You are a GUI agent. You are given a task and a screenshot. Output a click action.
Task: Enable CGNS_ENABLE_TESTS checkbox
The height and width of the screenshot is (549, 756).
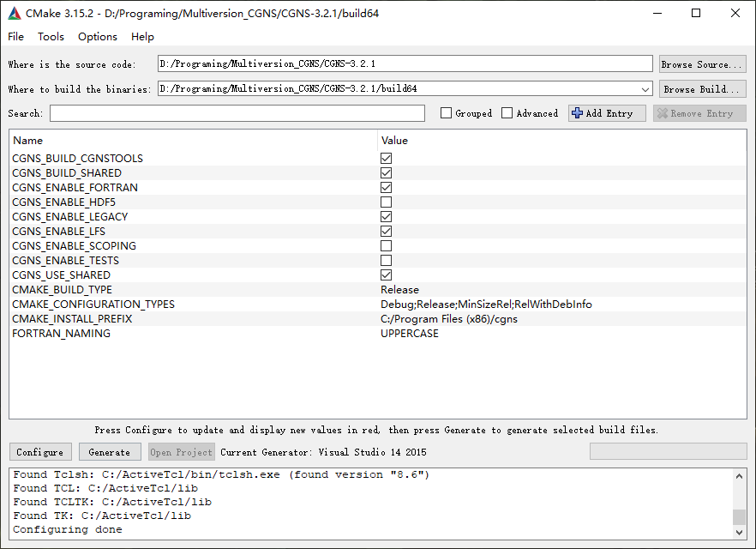(386, 260)
